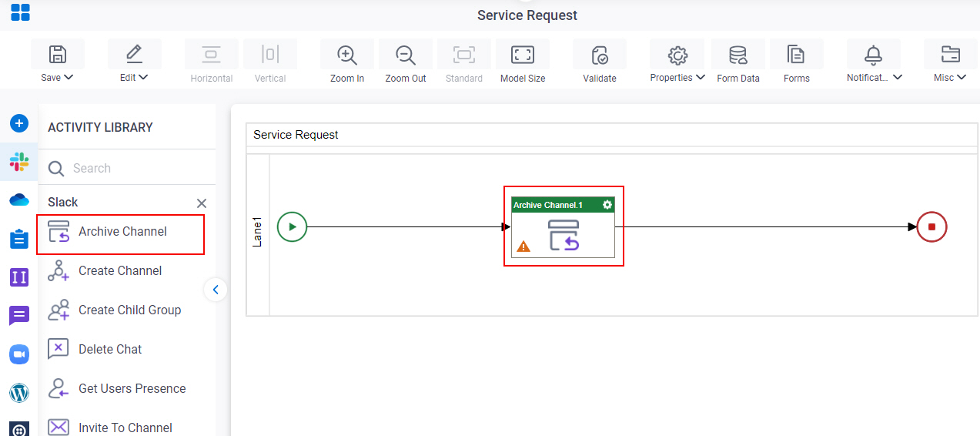The image size is (980, 436).
Task: Collapse the Activity Library panel arrow
Action: (x=216, y=290)
